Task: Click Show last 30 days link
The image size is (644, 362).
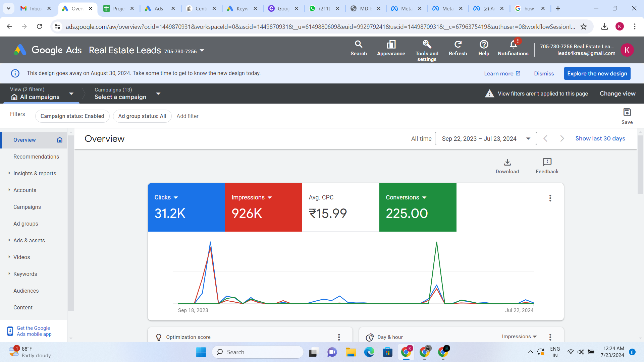Action: [600, 138]
